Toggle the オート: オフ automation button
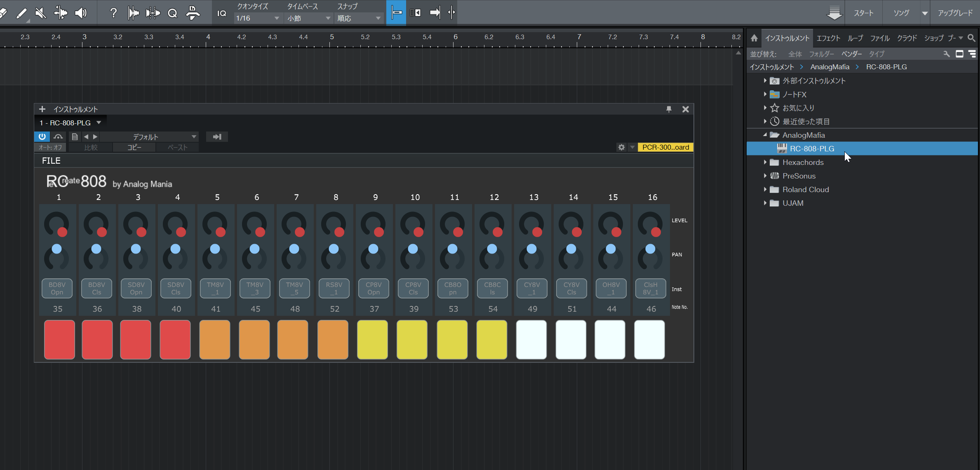This screenshot has width=980, height=470. (50, 148)
